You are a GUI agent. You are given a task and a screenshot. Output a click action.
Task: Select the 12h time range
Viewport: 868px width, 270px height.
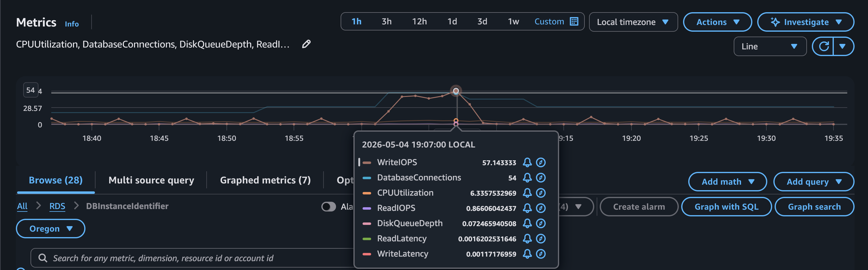pos(419,22)
